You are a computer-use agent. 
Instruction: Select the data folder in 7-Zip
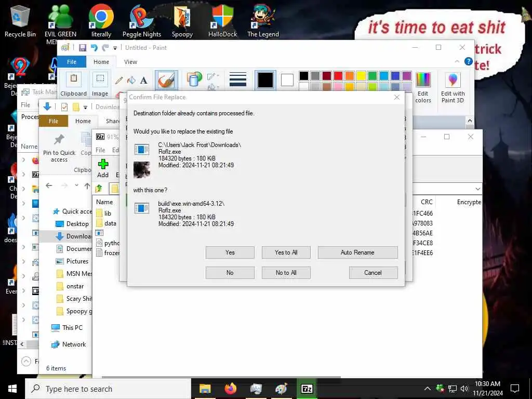106,223
